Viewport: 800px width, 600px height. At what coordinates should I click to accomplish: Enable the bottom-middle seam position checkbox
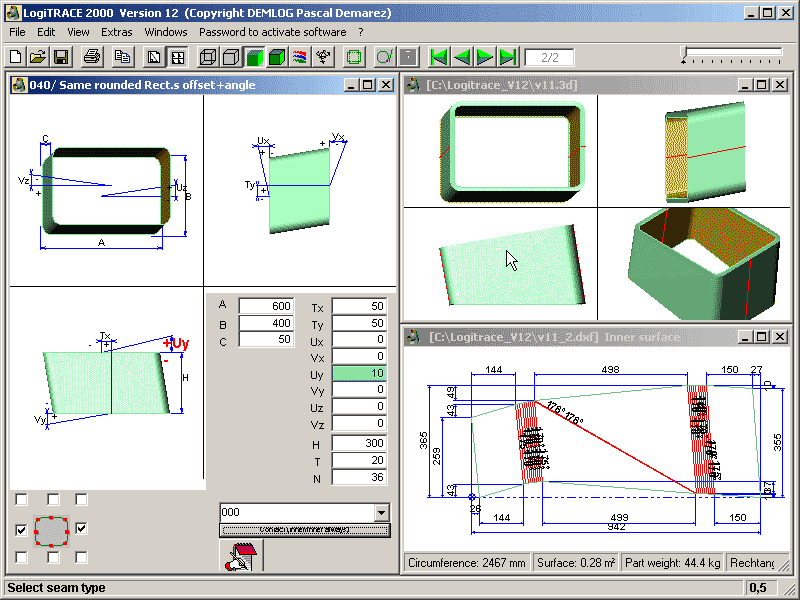[53, 557]
